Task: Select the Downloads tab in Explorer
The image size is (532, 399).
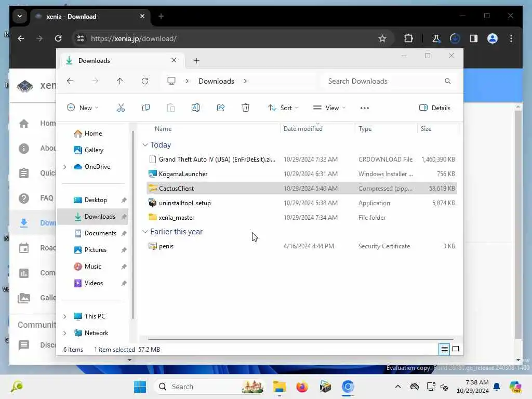Action: (122, 60)
